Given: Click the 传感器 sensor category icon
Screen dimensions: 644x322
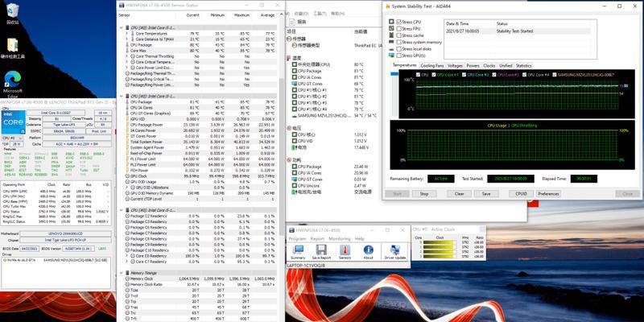Looking at the screenshot, I should click(289, 39).
